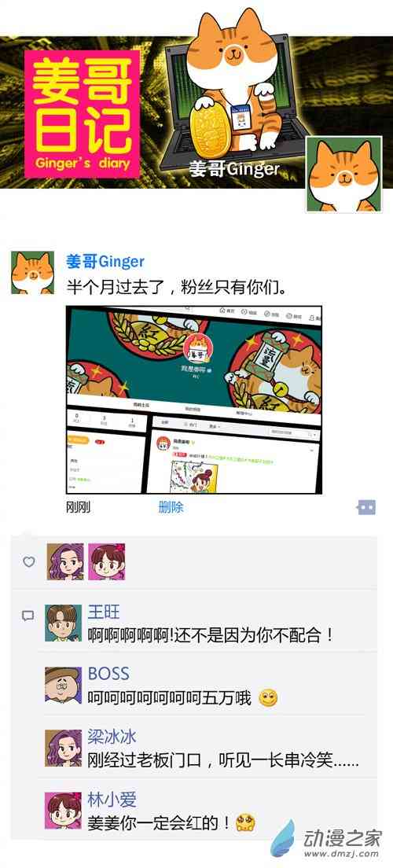Open 王旺's avatar in the comments
The image size is (393, 868).
tap(63, 623)
